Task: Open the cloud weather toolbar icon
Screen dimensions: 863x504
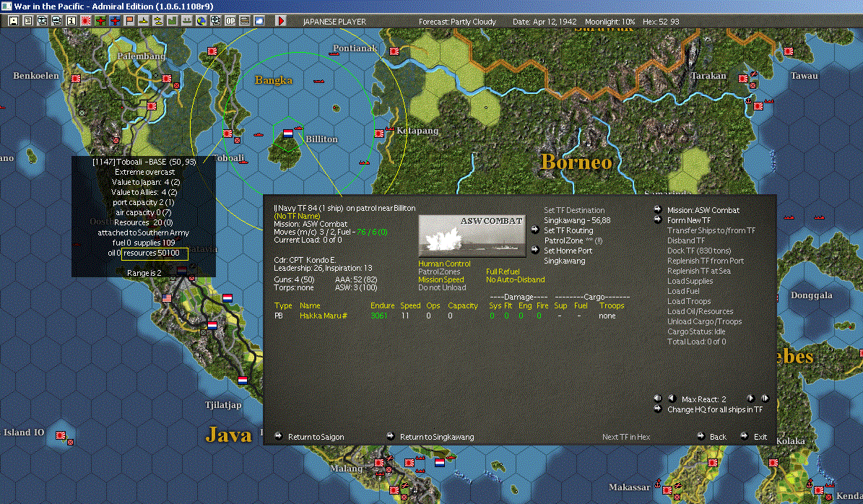Action: 259,21
